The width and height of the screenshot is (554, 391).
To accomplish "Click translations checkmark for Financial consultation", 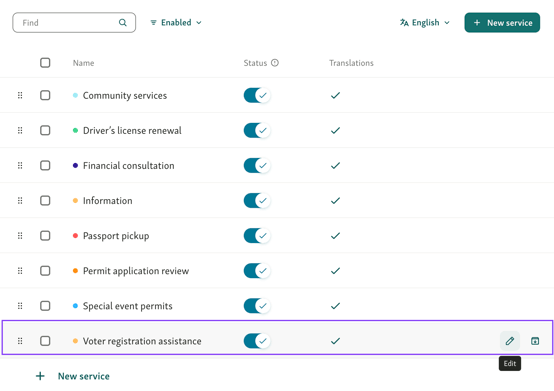I will [335, 165].
